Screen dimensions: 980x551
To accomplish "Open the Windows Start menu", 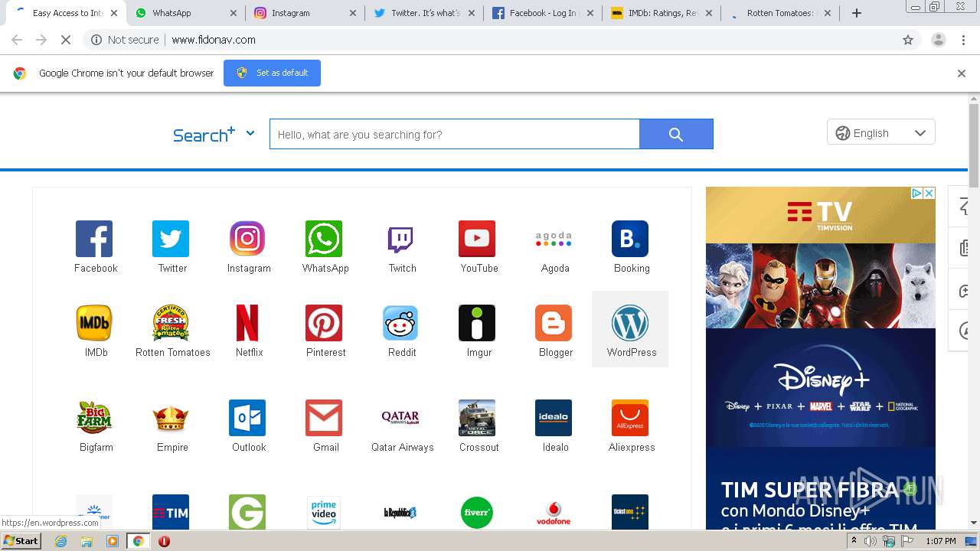I will pos(21,541).
